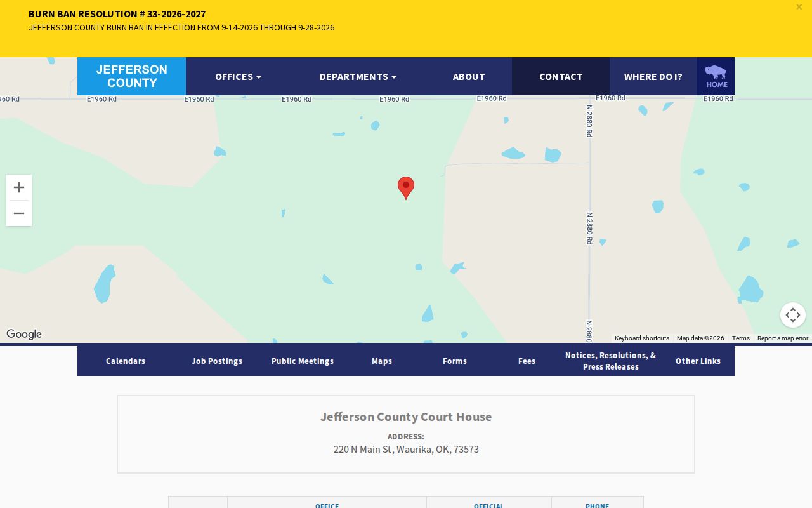This screenshot has height=508, width=812.
Task: Open the Fees section
Action: pos(527,361)
